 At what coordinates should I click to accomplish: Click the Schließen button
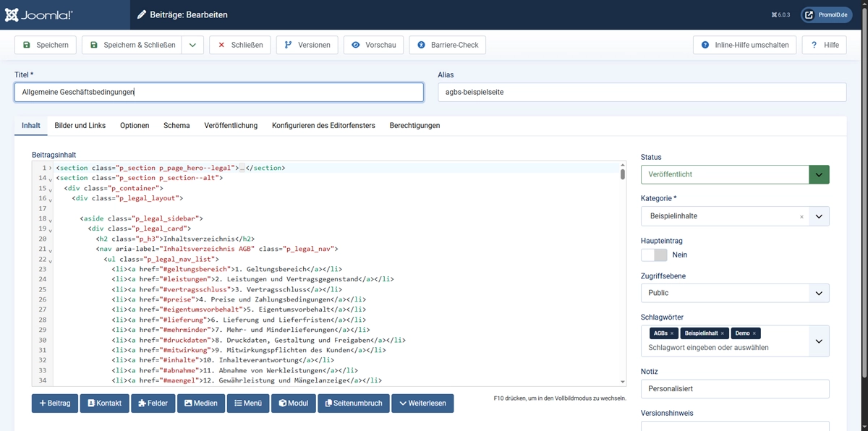241,44
